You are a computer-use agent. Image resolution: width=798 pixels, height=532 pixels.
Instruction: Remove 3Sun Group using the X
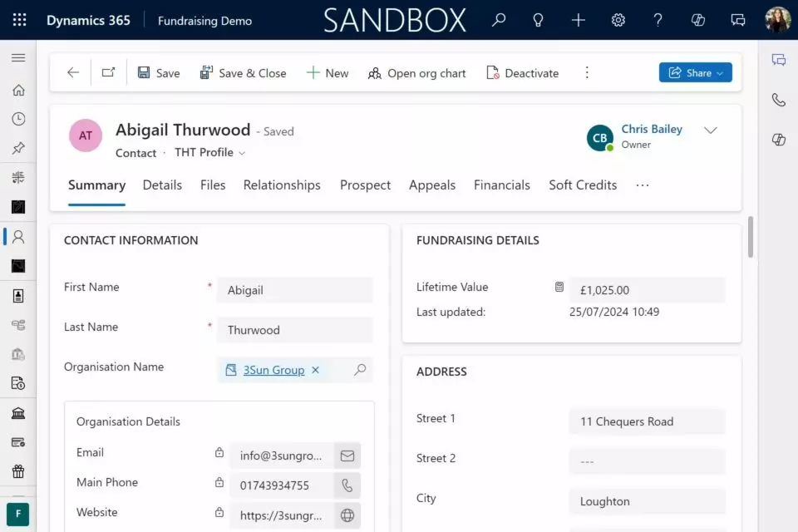click(x=315, y=370)
